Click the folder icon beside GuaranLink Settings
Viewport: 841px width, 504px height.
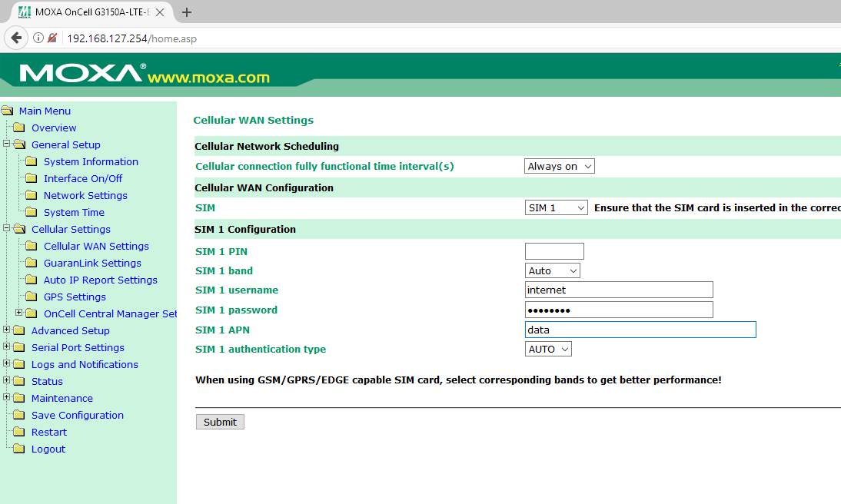(32, 263)
